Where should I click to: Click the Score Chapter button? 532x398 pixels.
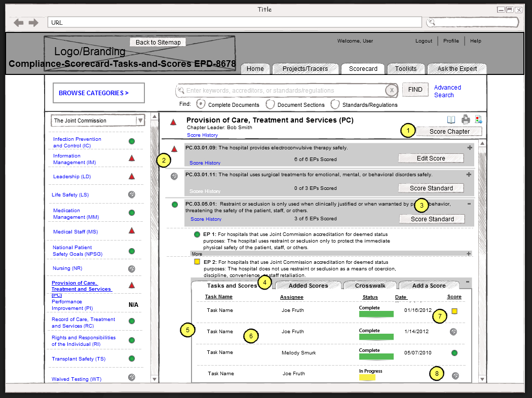pyautogui.click(x=449, y=131)
